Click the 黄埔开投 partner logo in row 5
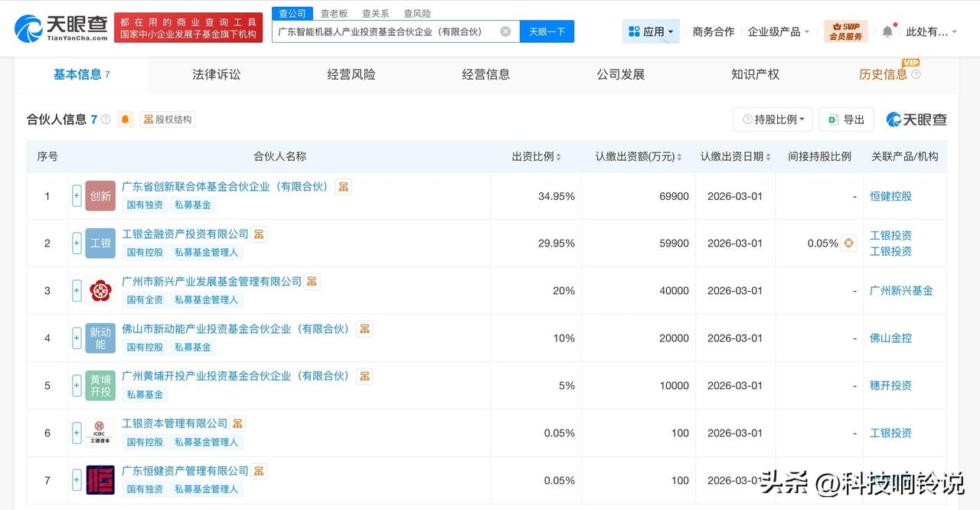980x510 pixels. tap(100, 386)
